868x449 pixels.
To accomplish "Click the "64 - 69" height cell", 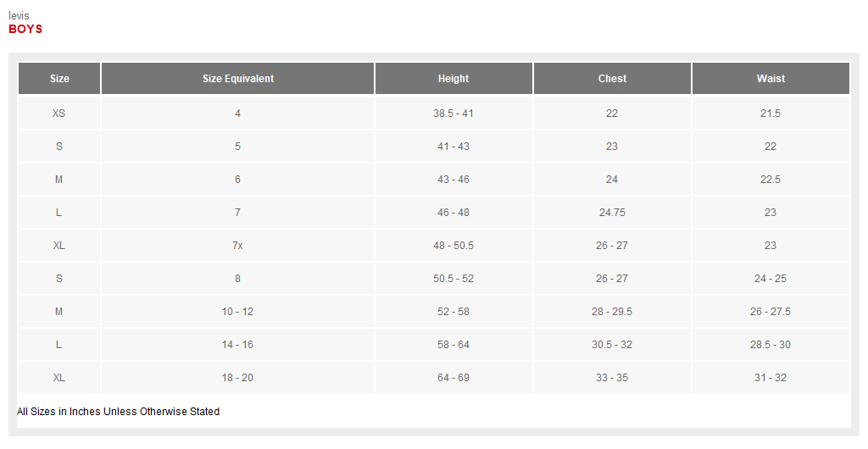I will click(x=453, y=378).
